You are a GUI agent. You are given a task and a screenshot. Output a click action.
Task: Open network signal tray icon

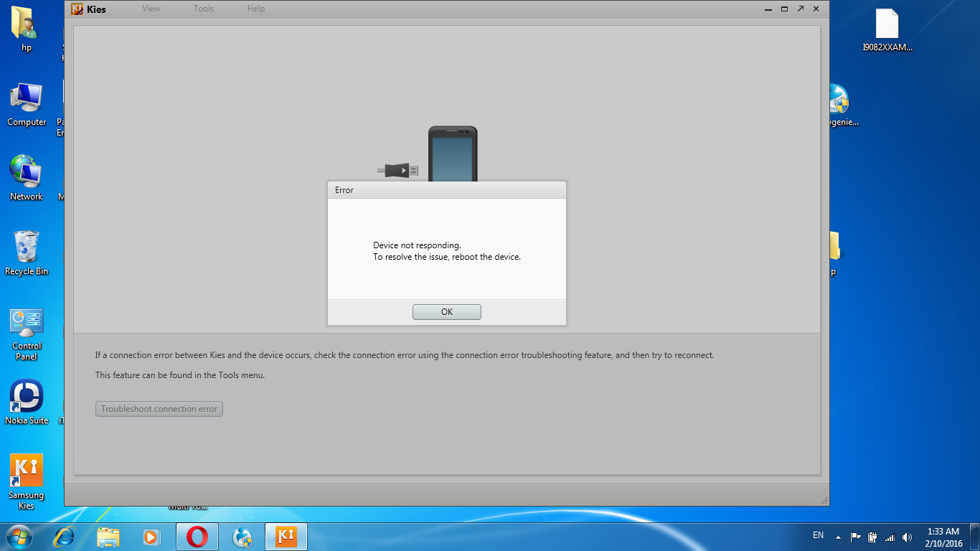click(890, 537)
